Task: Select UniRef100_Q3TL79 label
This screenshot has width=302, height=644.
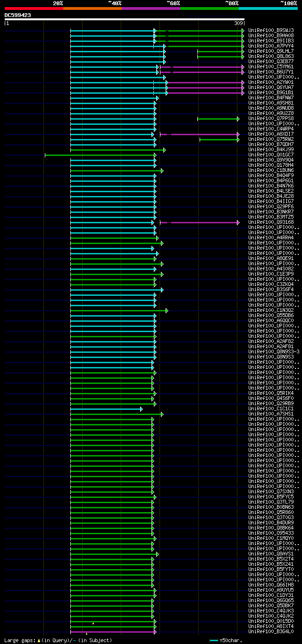Action: pyautogui.click(x=271, y=502)
